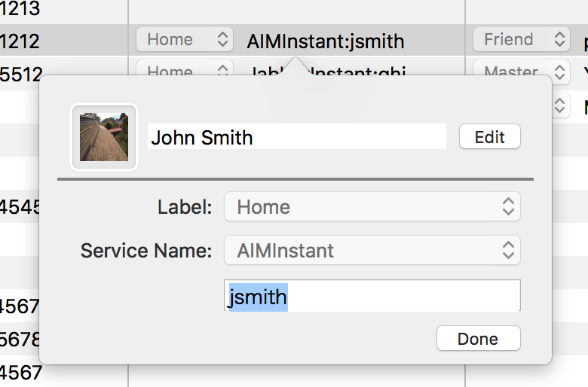Select the AIMInstant:jsmith table cell
Image resolution: width=588 pixels, height=387 pixels.
[326, 41]
